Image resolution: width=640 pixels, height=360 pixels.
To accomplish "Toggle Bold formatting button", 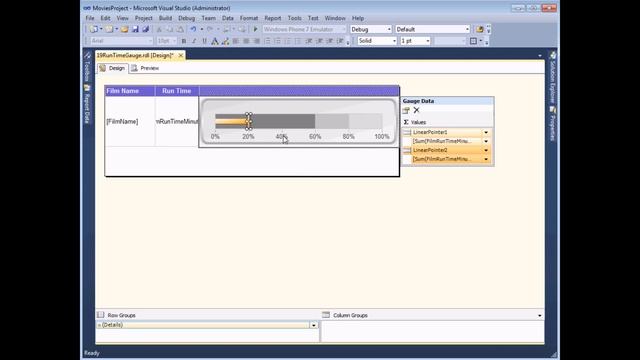I will (x=184, y=41).
